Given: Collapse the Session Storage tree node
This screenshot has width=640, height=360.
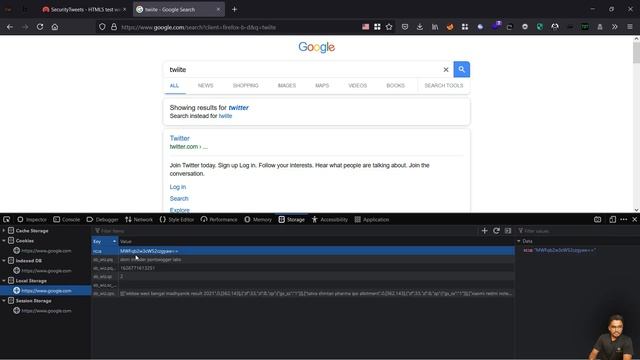Looking at the screenshot, I should (4, 300).
